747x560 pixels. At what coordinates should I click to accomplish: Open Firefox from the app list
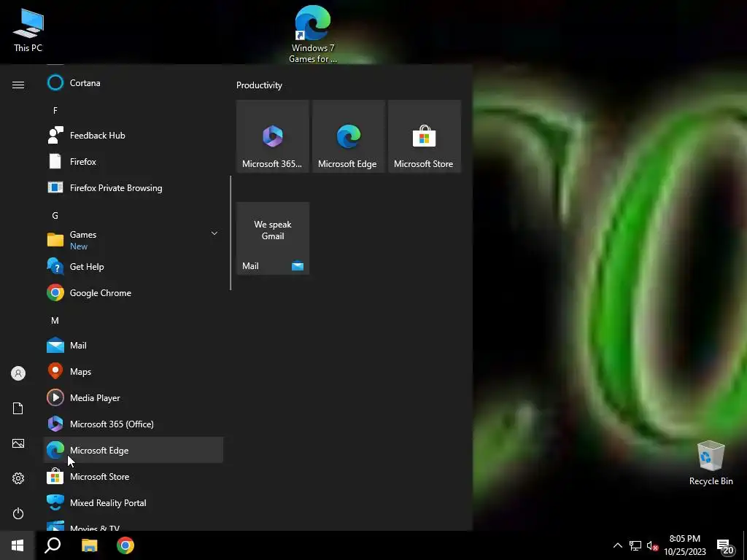click(x=133, y=161)
